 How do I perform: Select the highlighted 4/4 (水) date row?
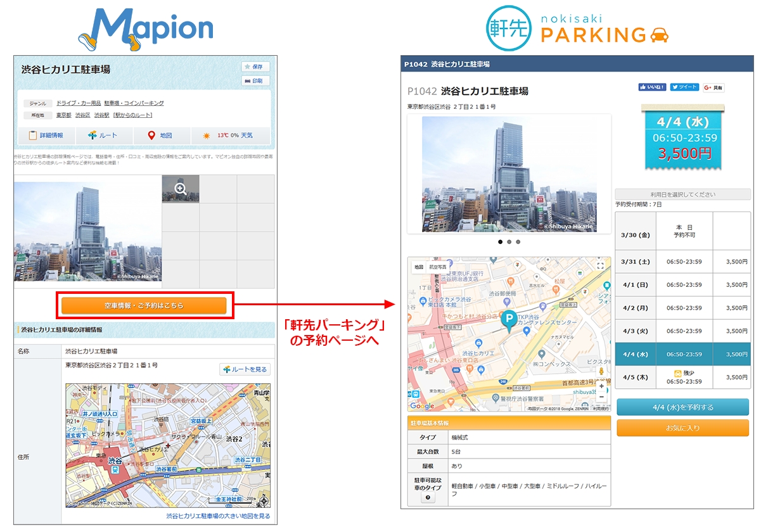682,354
